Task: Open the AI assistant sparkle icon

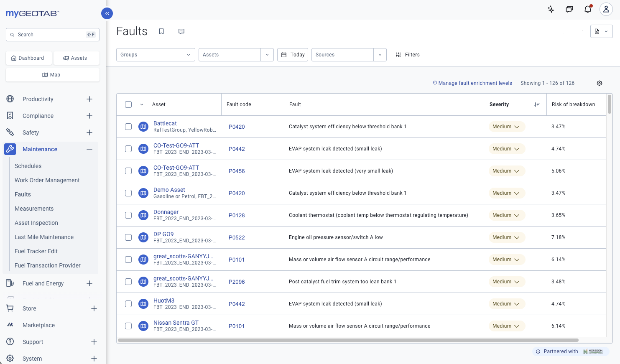Action: coord(551,9)
